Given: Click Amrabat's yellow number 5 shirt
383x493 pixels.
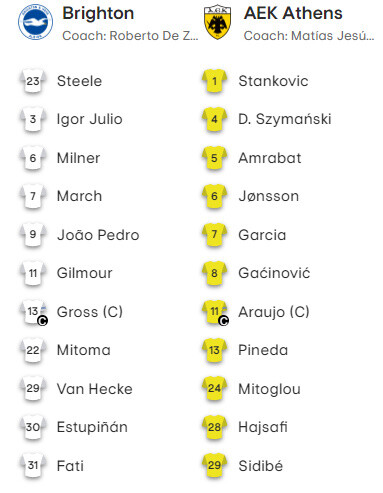Looking at the screenshot, I should pyautogui.click(x=214, y=158).
